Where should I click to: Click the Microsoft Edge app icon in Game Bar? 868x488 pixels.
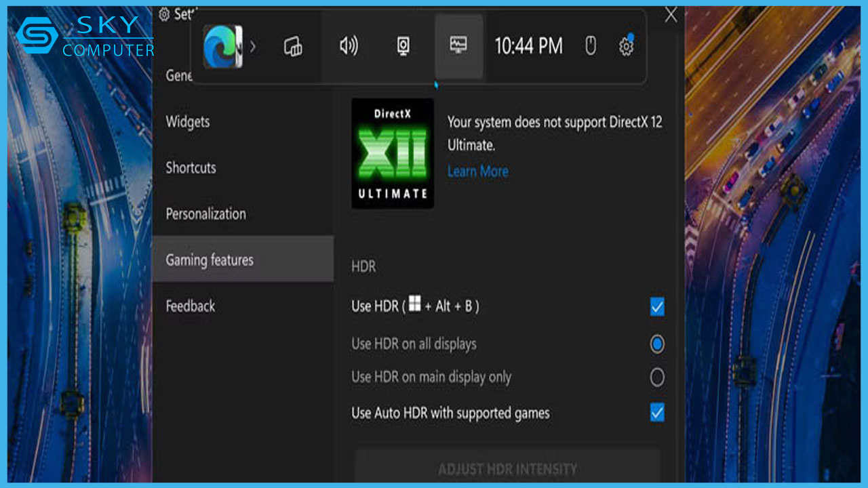(222, 47)
